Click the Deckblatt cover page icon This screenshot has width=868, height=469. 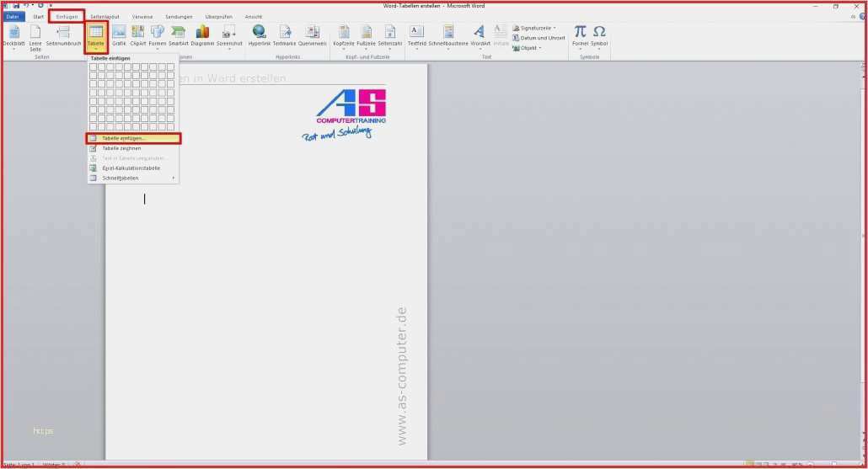[x=13, y=35]
